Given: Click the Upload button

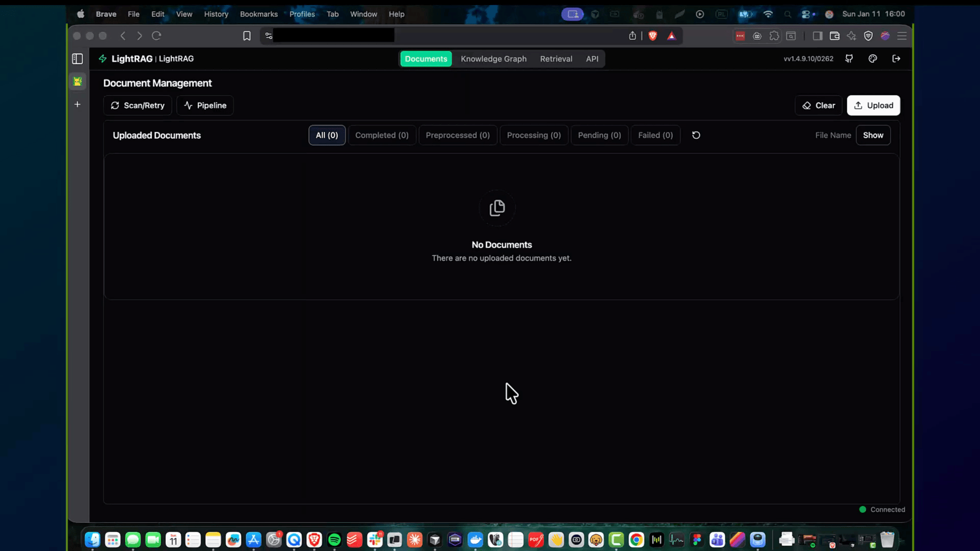Looking at the screenshot, I should tap(873, 106).
